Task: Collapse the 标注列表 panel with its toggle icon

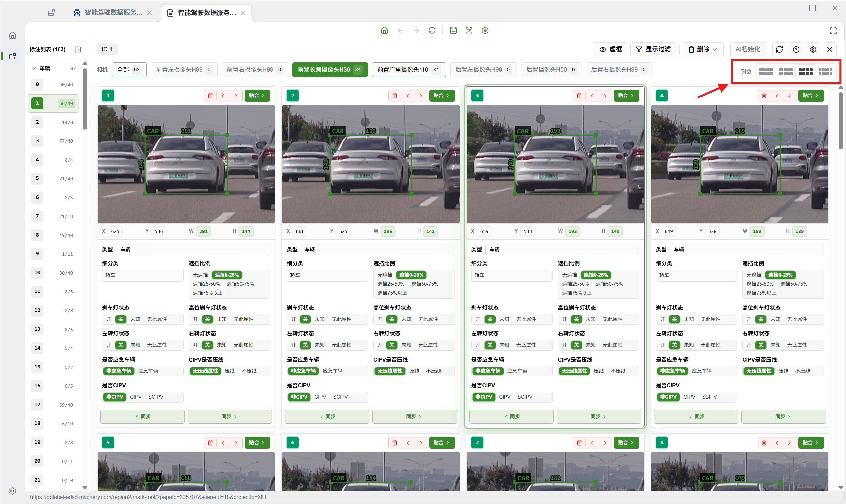Action: 78,49
